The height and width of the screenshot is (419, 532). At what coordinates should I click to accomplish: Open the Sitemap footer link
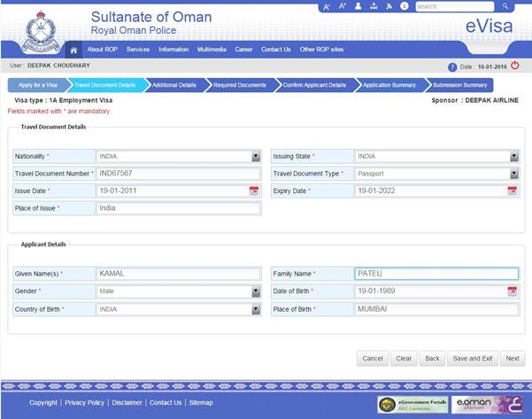(x=201, y=403)
